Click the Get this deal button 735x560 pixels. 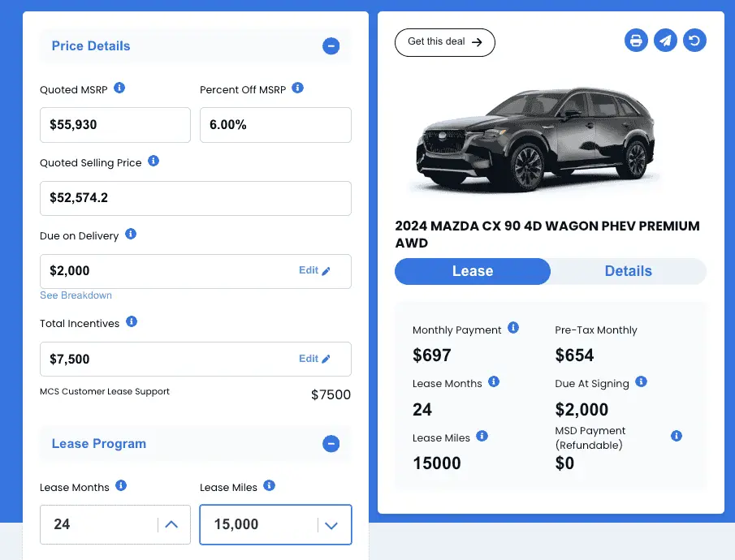[x=444, y=42]
